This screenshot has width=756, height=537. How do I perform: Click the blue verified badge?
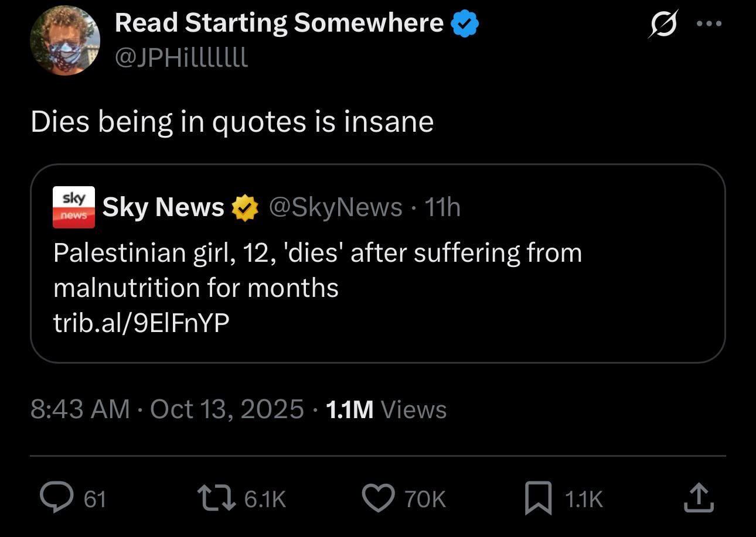465,23
